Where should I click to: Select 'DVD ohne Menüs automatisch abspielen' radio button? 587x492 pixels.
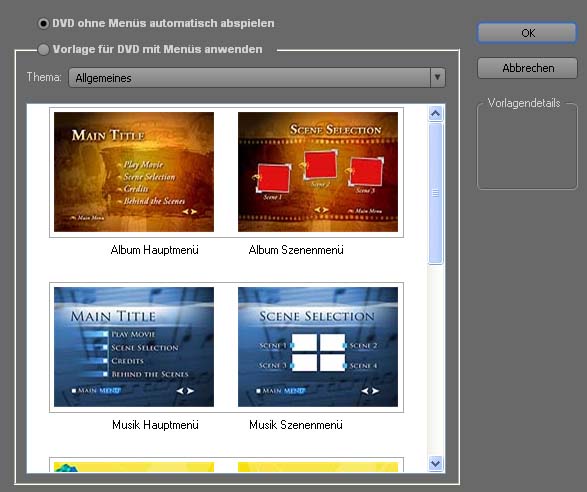point(43,24)
